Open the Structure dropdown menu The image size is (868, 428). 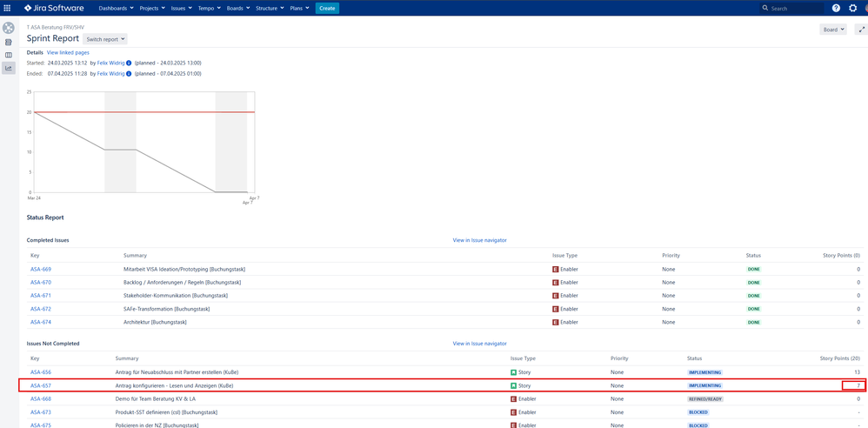270,9
